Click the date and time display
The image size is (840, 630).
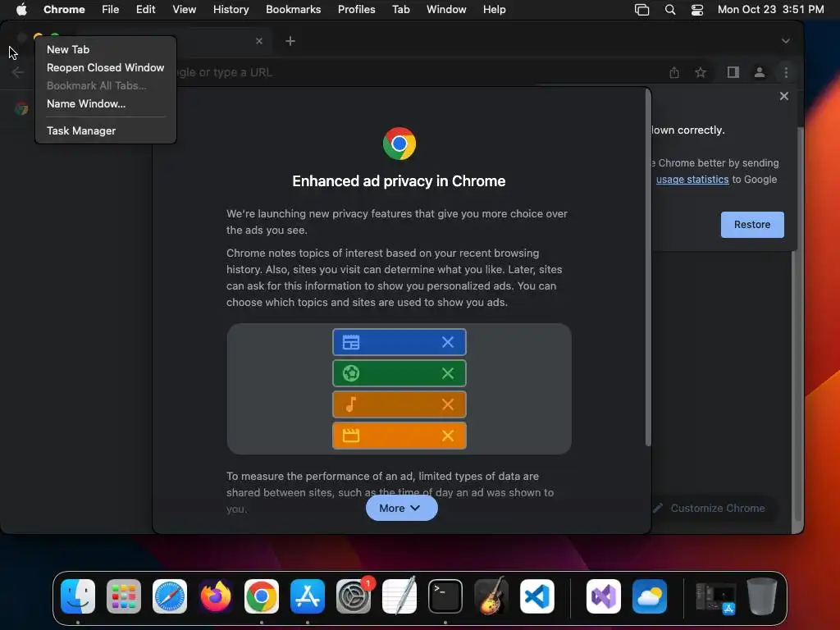770,9
